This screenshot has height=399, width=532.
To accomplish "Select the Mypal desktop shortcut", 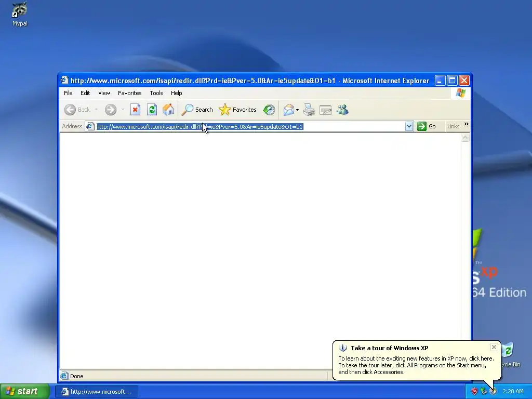I will click(20, 14).
